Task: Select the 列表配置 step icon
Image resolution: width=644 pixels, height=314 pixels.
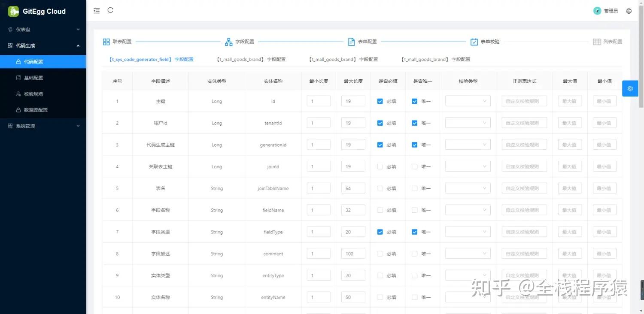Action: [x=597, y=42]
